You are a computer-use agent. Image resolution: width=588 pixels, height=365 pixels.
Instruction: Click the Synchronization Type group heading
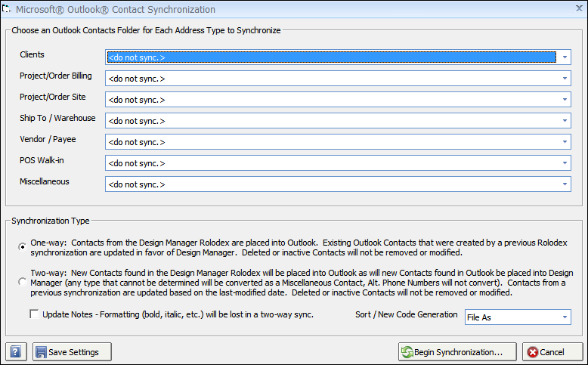click(x=50, y=221)
